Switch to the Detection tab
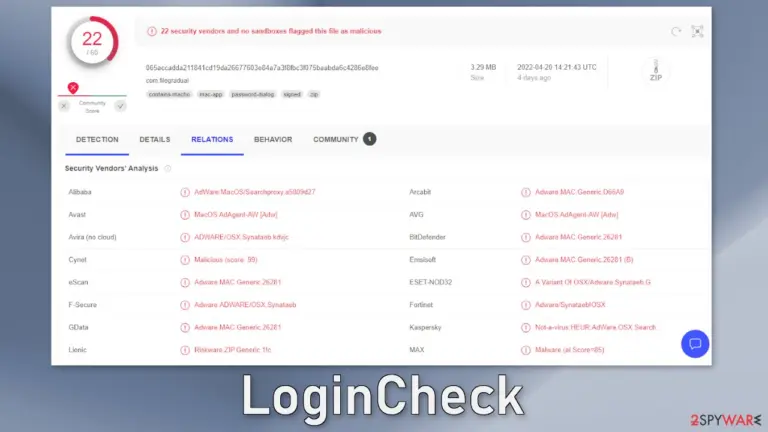 (97, 140)
